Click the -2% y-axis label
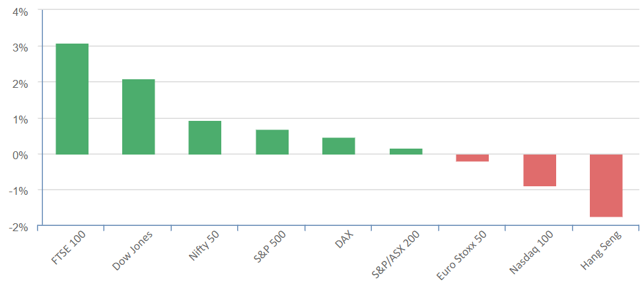This screenshot has height=286, width=644. click(18, 227)
